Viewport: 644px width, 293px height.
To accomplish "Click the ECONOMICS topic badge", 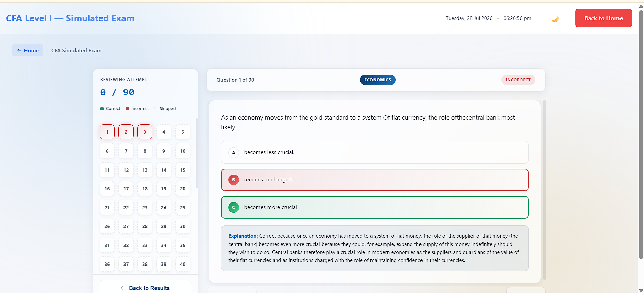I will 378,80.
